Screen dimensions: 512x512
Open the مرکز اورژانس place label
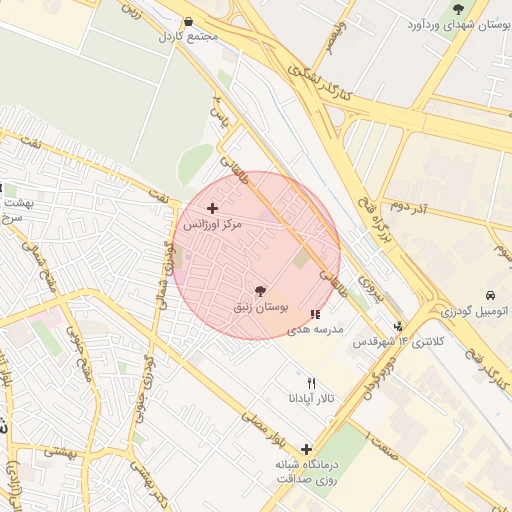[x=212, y=225]
